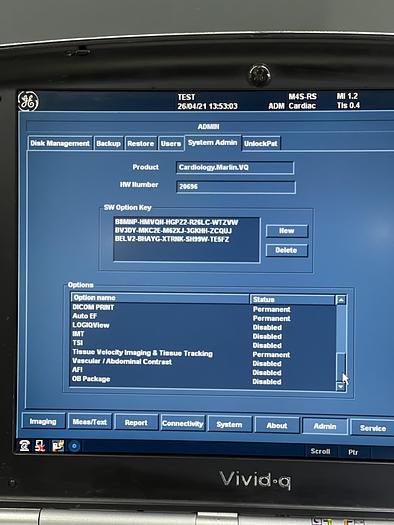This screenshot has width=394, height=525.
Task: Select the System Admin tab
Action: [x=213, y=143]
